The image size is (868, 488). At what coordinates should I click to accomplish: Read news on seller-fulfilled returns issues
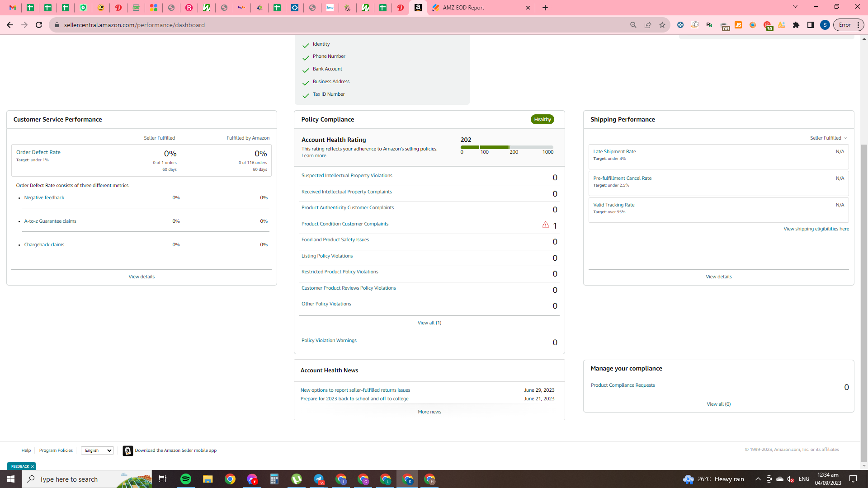pos(355,390)
